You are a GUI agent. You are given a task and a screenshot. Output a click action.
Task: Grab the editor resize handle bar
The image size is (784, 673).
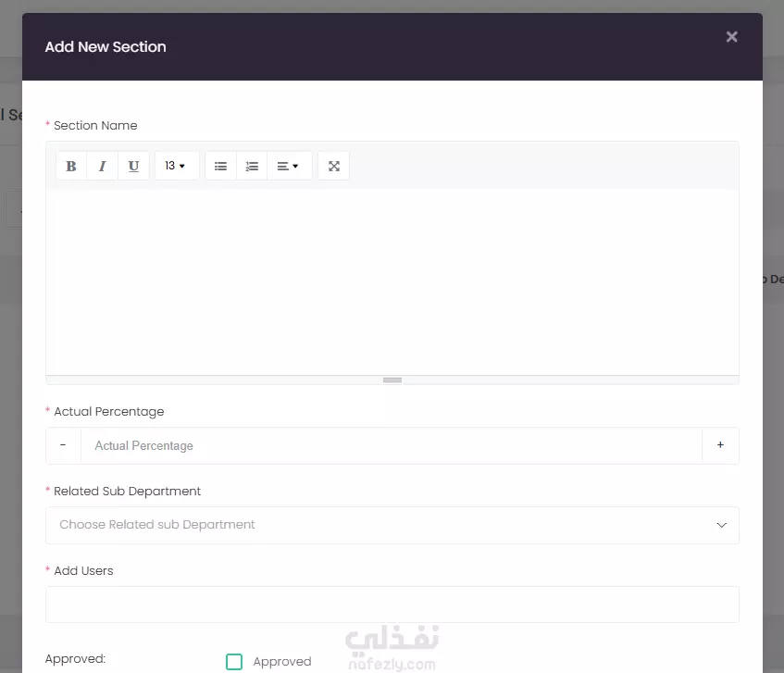(392, 380)
